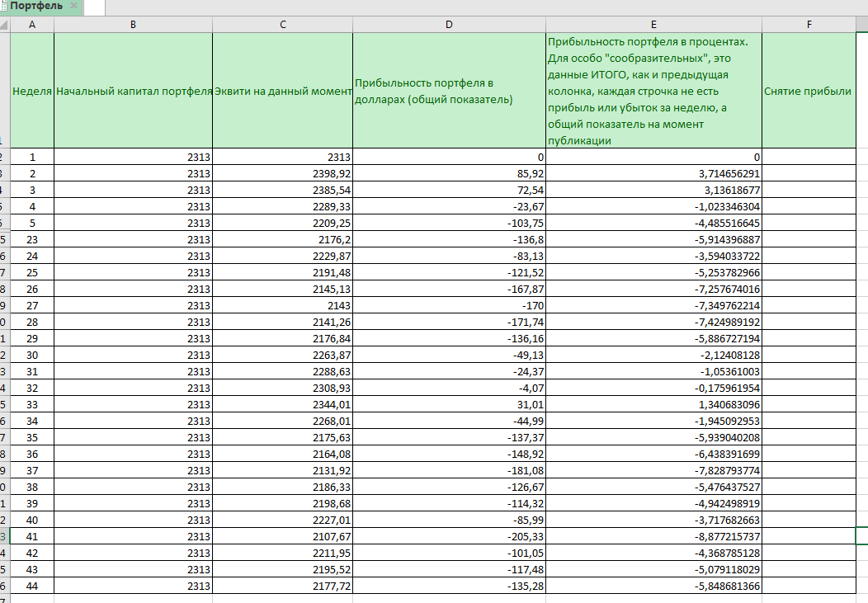Close the Портфель document tab
This screenshot has height=603, width=868.
coord(73,7)
